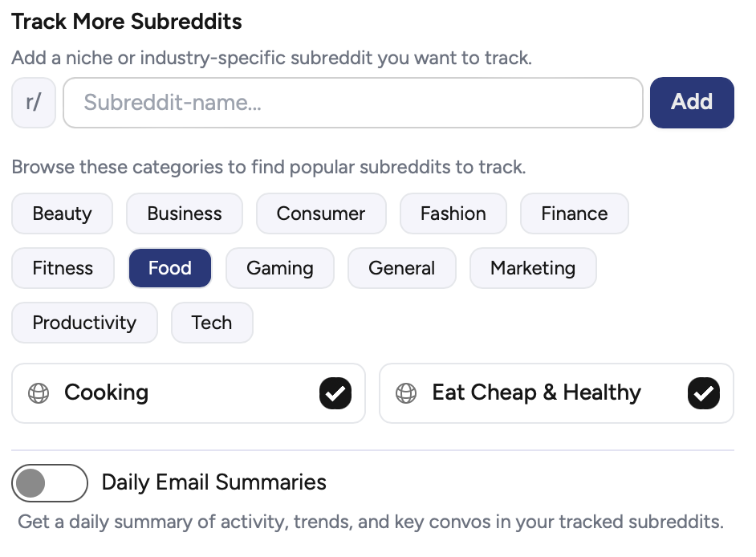Select the General category chip
756x557 pixels.
pos(401,268)
